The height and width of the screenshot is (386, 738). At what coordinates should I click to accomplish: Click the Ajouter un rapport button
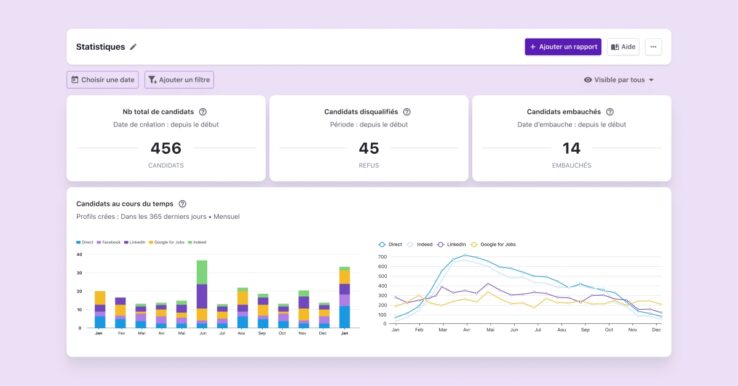[x=563, y=47]
